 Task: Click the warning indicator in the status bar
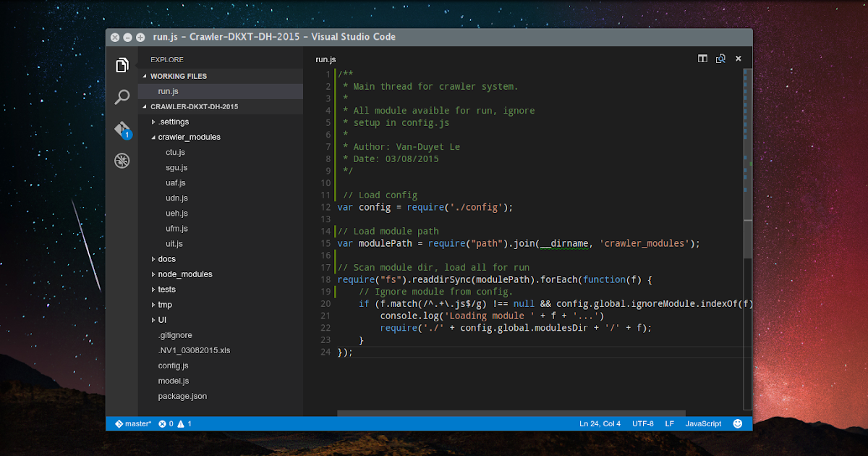click(x=182, y=423)
